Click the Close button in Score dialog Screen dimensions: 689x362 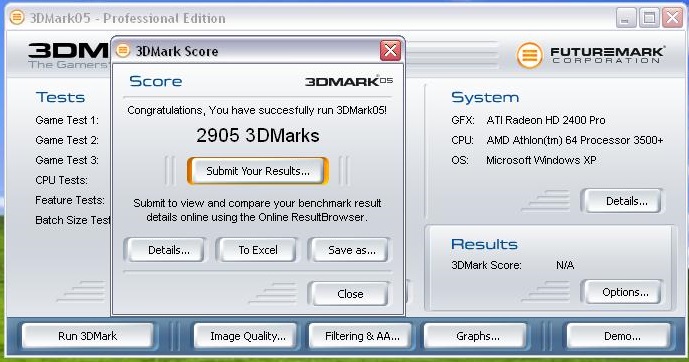tap(350, 293)
